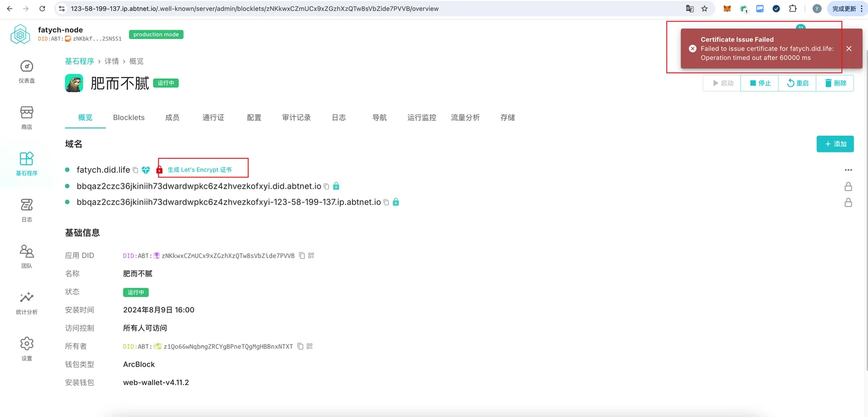Image resolution: width=868 pixels, height=417 pixels.
Task: Open the 团队 team page in the sidebar
Action: pos(27,256)
